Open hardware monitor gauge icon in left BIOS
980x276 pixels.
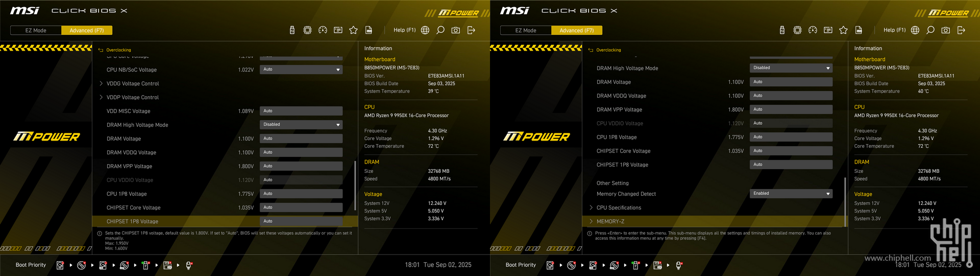pos(323,30)
